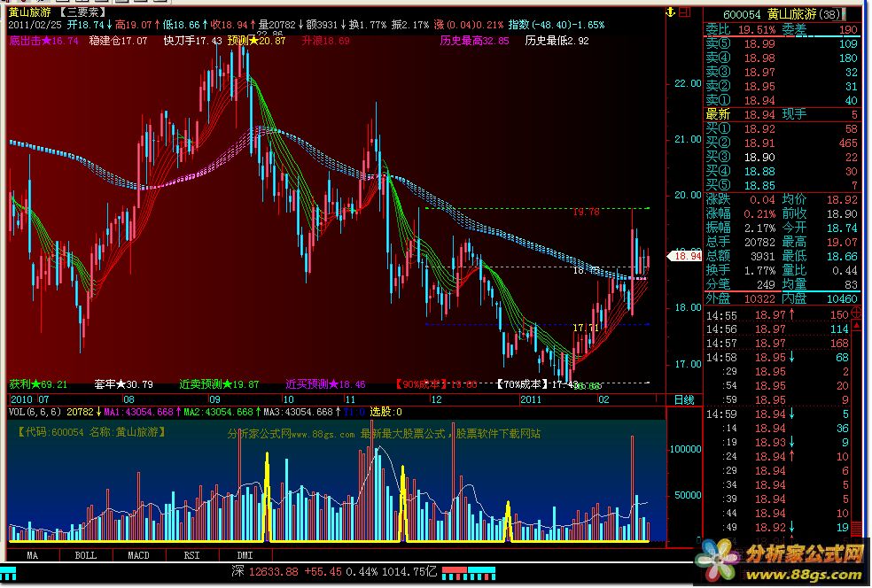Image resolution: width=872 pixels, height=588 pixels.
Task: Click the 黄山旅游 【三要素】 chart title
Action: 58,12
